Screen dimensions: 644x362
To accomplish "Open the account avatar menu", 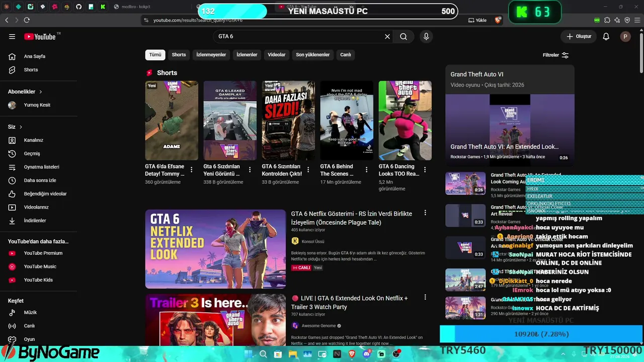I will pos(625,36).
